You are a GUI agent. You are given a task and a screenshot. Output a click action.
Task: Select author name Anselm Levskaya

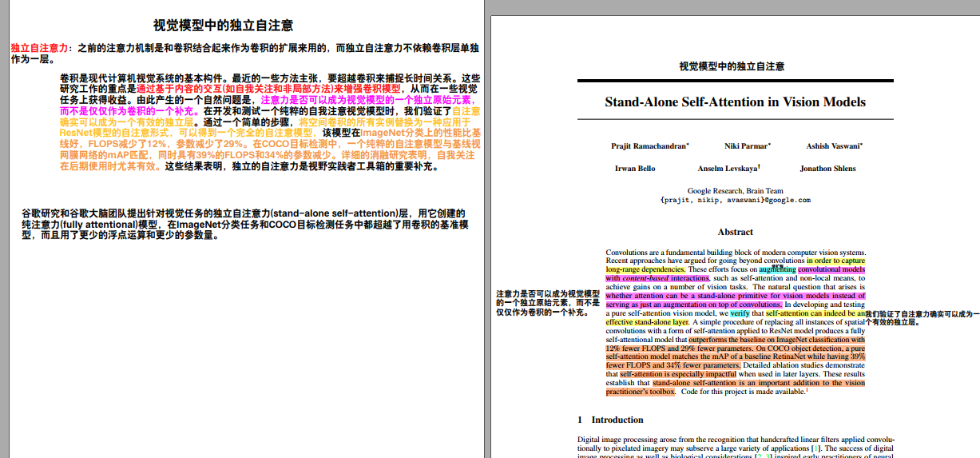pos(728,169)
